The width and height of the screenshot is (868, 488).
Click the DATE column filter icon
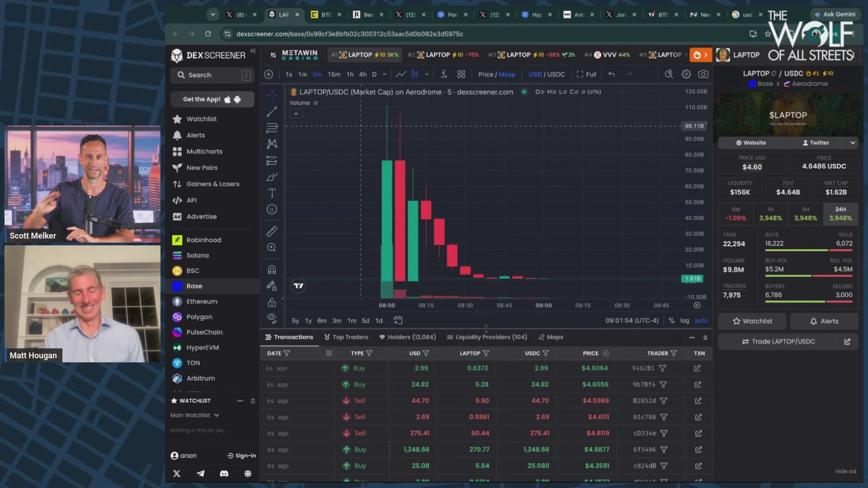(x=287, y=353)
